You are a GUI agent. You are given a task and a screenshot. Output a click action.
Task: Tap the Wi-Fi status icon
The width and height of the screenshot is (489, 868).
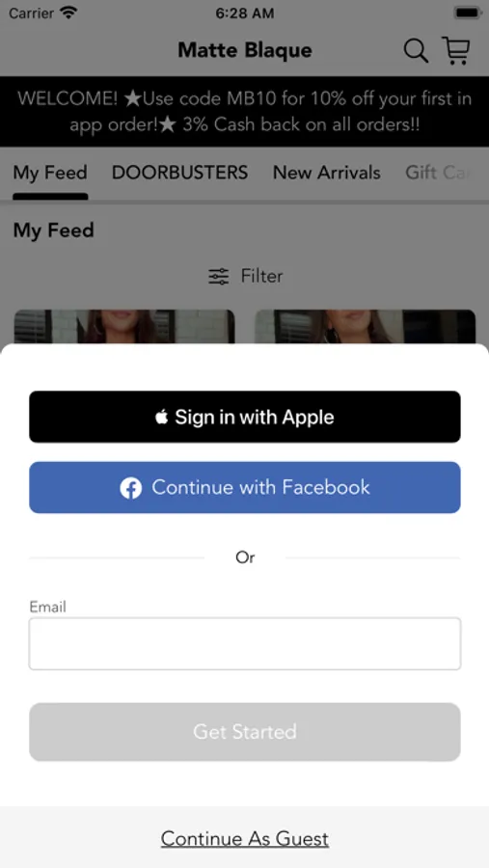point(69,13)
